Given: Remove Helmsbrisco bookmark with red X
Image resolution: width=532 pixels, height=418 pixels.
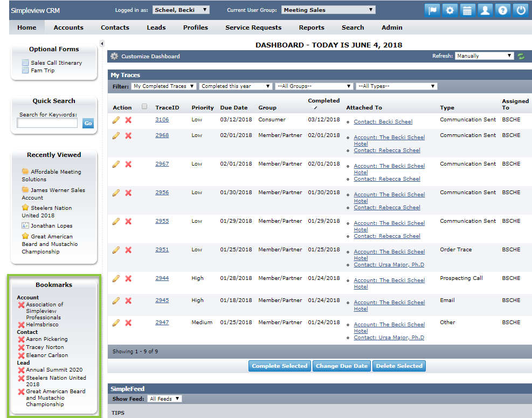Looking at the screenshot, I should (21, 325).
